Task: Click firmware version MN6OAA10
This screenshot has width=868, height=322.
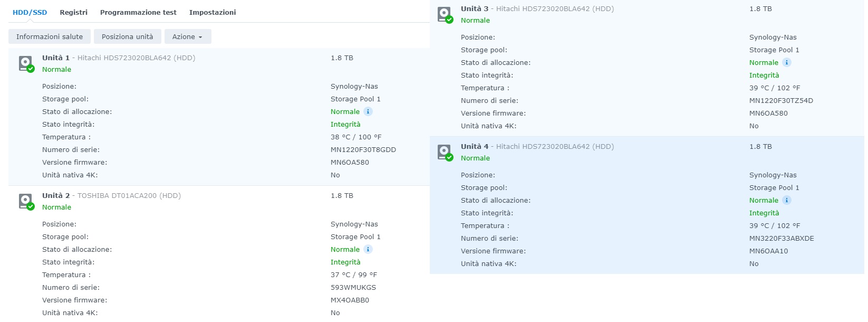Action: point(768,251)
